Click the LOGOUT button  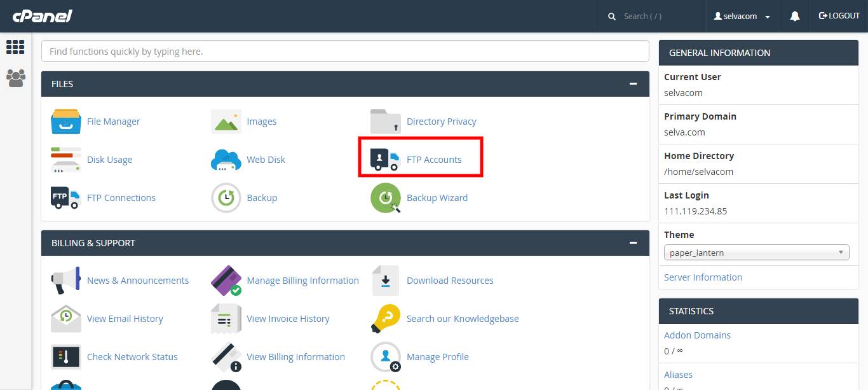tap(839, 16)
